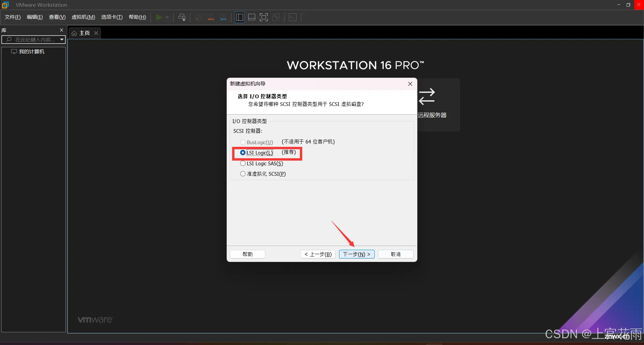The height and width of the screenshot is (345, 644).
Task: Open the Help menu
Action: [137, 17]
